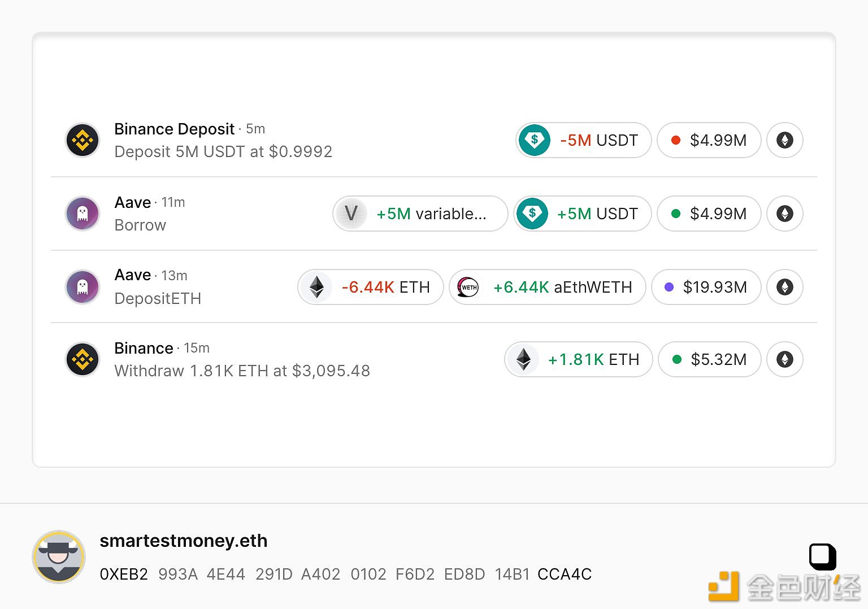Click the '13m' timestamp
868x609 pixels.
click(x=174, y=276)
